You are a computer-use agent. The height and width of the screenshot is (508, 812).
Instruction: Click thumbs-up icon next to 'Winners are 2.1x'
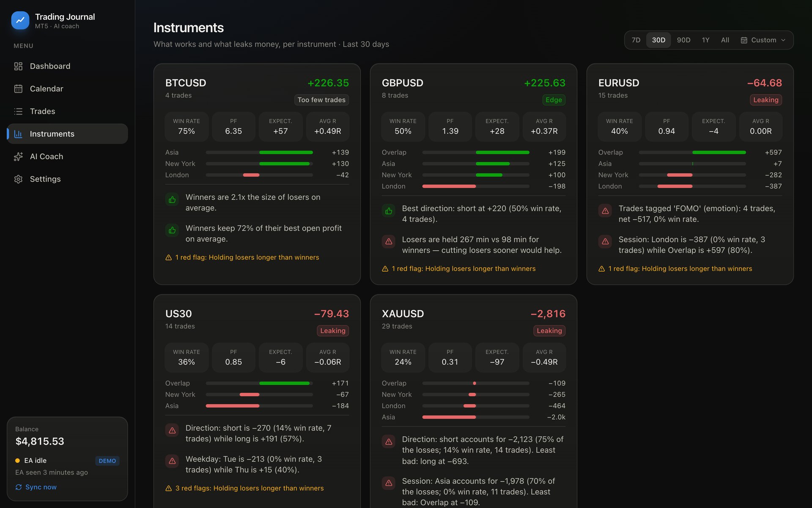[172, 199]
